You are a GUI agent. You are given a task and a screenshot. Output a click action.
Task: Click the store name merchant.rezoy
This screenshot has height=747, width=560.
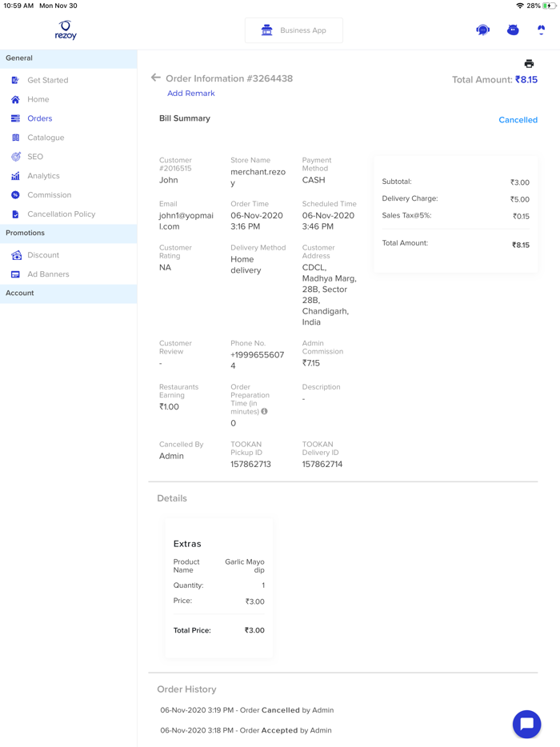(258, 178)
